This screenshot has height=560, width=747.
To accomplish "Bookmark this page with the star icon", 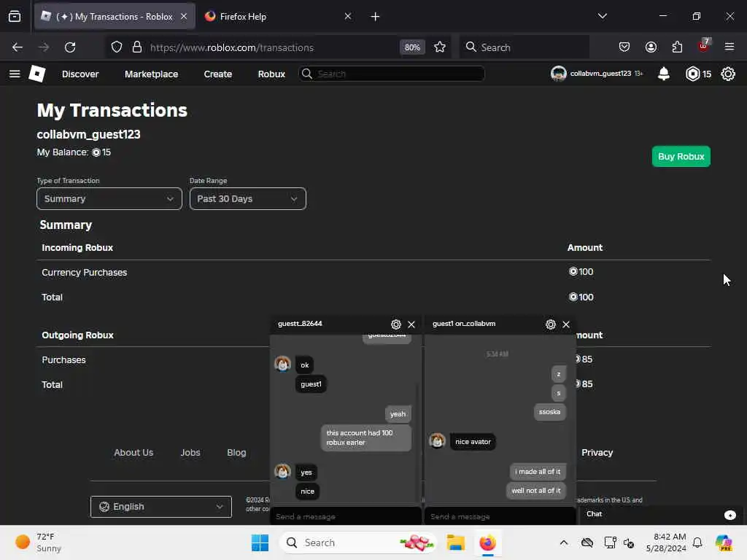I will (440, 47).
